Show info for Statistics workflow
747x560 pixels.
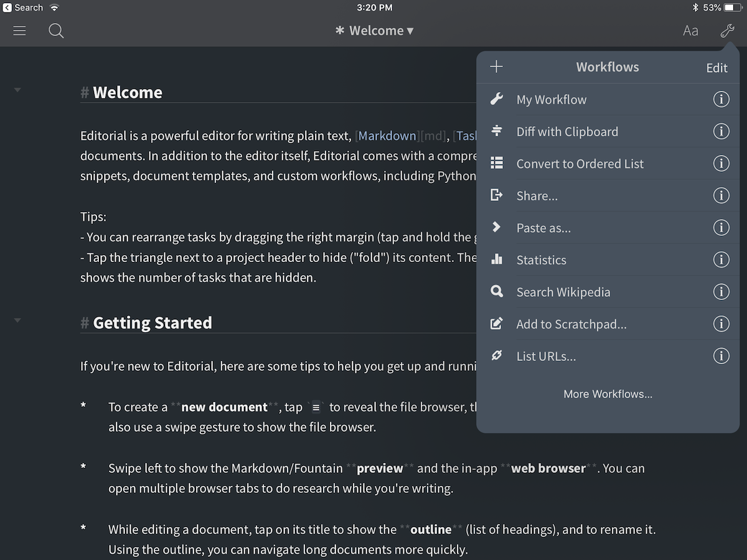(x=721, y=259)
